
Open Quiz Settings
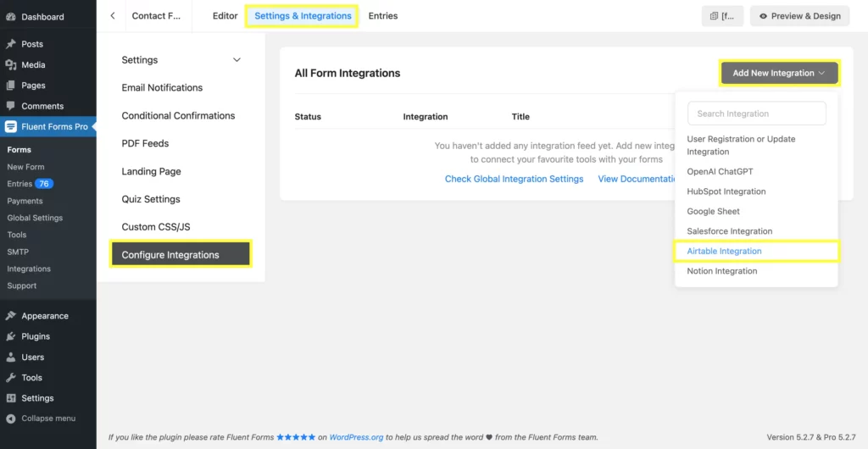click(x=151, y=199)
